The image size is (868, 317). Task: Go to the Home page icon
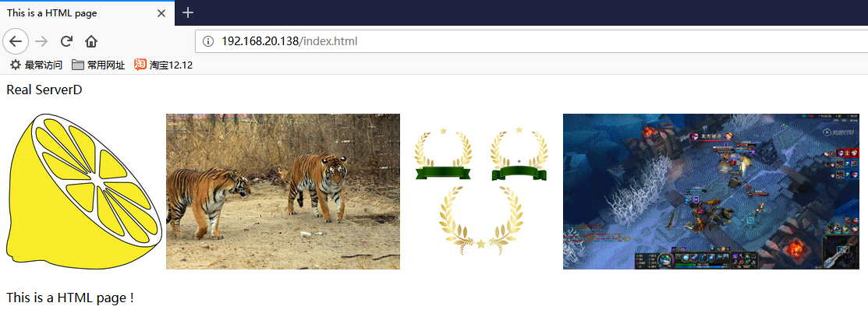[x=91, y=41]
